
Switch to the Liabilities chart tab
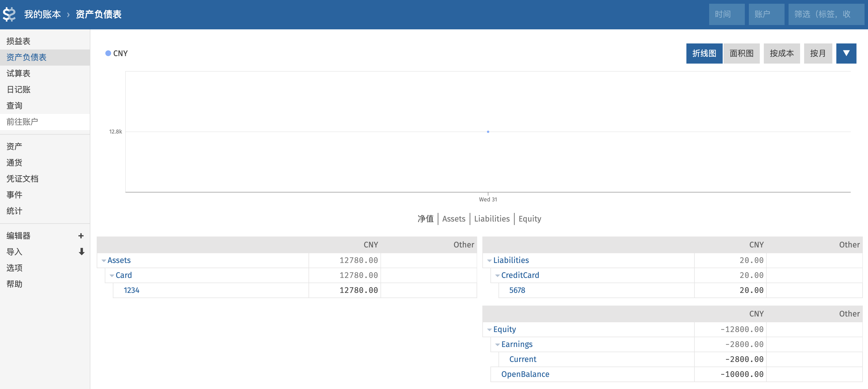tap(492, 219)
